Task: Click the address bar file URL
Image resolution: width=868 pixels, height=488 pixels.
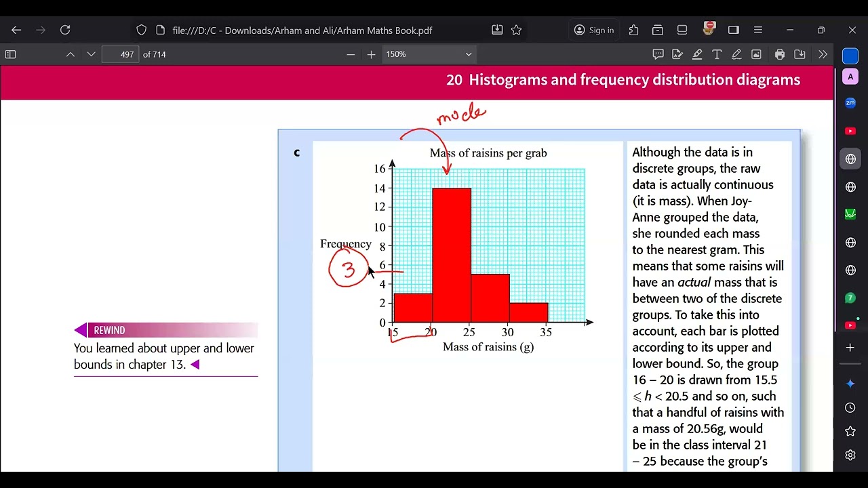Action: [302, 30]
